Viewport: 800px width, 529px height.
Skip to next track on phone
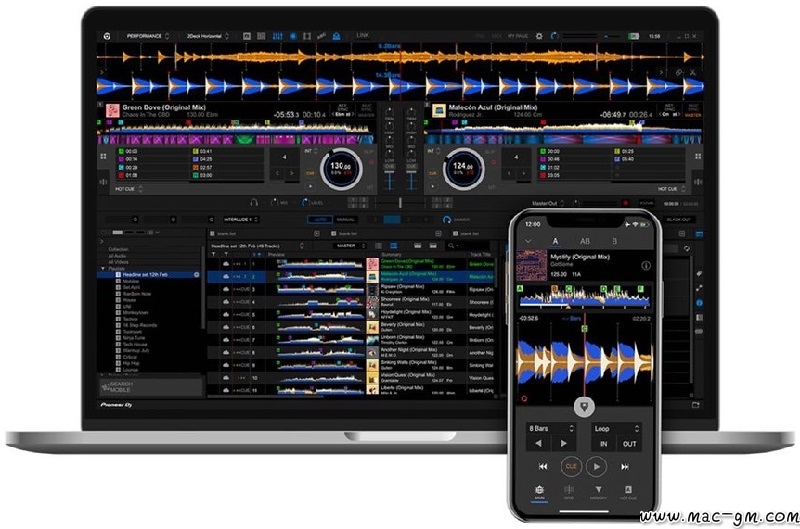pyautogui.click(x=625, y=466)
